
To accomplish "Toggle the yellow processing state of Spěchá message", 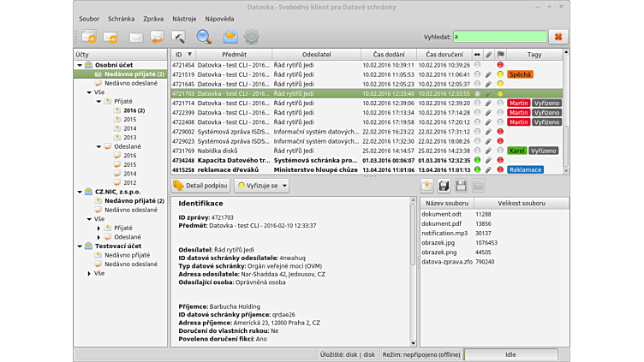I will point(499,74).
